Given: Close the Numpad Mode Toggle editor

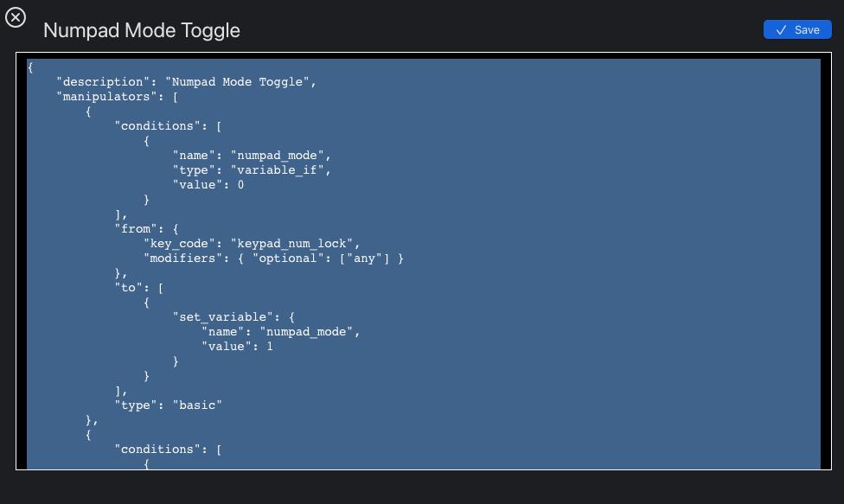Looking at the screenshot, I should [x=16, y=17].
